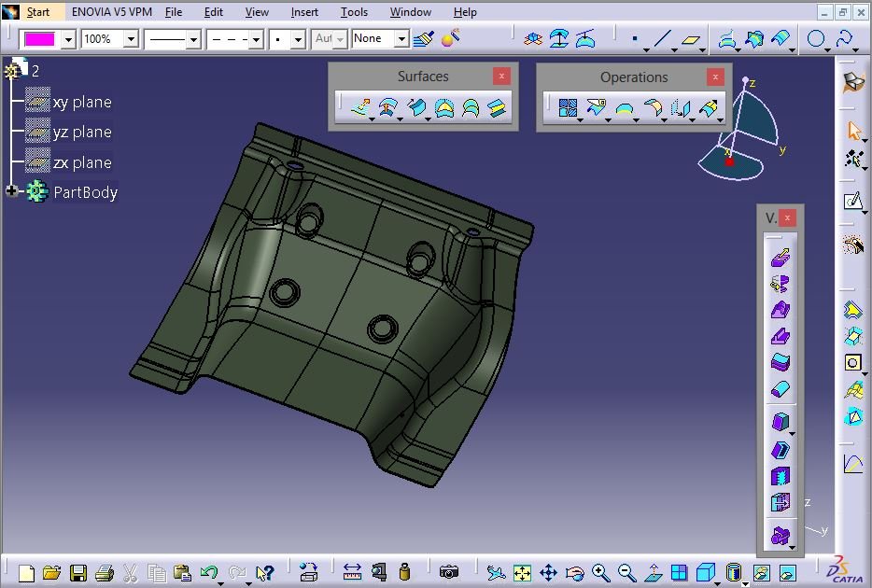Close the Operations toolbar

[x=715, y=77]
